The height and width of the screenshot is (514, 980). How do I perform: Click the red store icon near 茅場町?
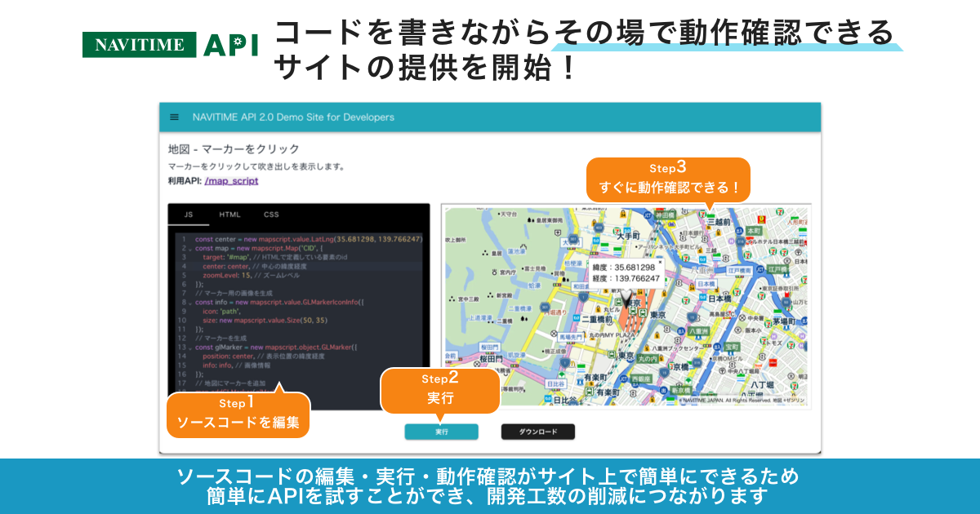773,363
